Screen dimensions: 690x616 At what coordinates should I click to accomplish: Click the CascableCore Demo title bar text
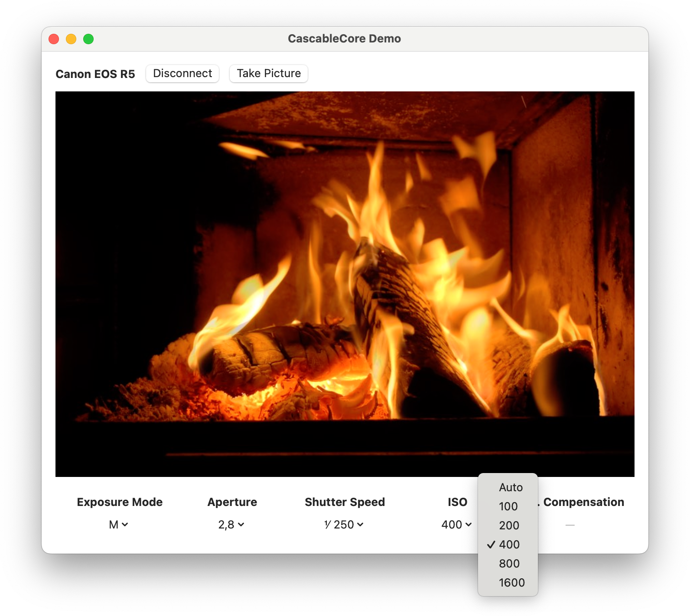pos(344,39)
